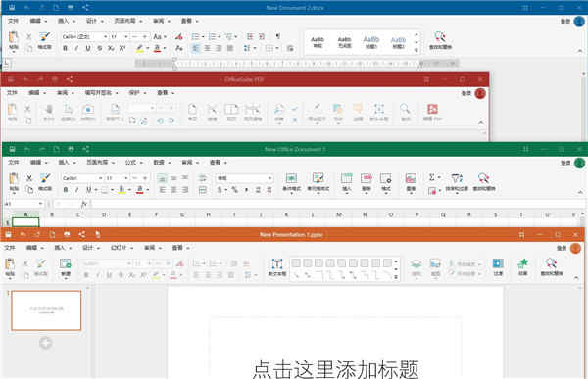Click the slide title placeholder 点击这里添加标题

click(x=335, y=369)
